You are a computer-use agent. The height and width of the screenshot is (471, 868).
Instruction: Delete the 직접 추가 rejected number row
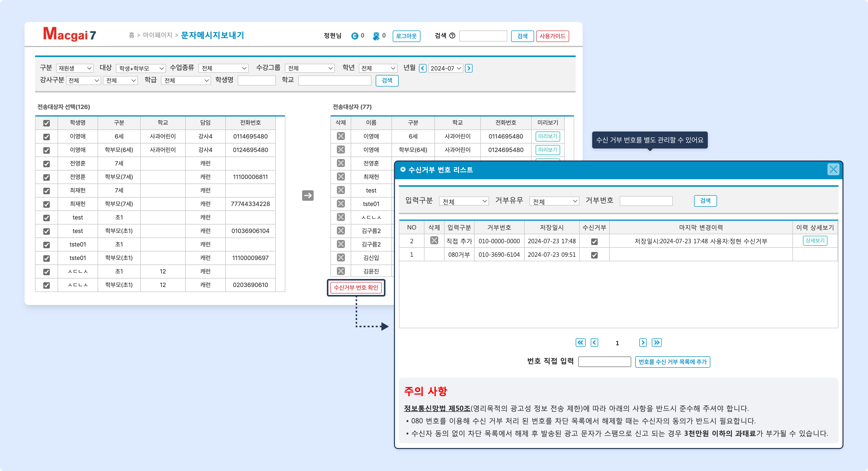434,241
